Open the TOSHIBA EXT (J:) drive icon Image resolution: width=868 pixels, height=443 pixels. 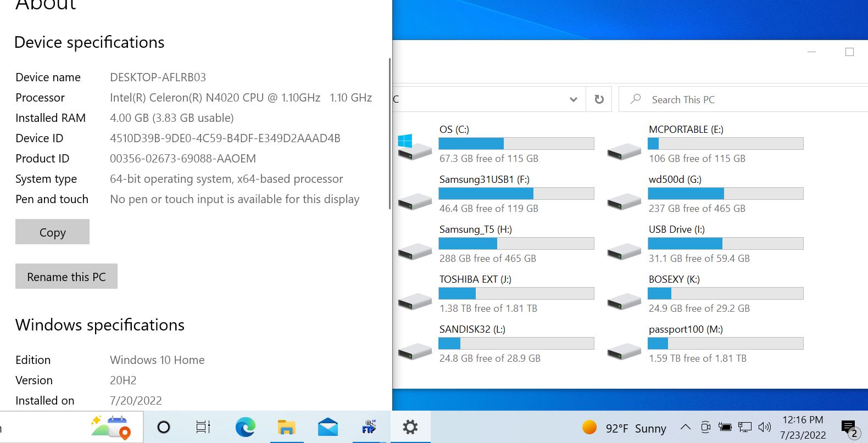click(415, 301)
